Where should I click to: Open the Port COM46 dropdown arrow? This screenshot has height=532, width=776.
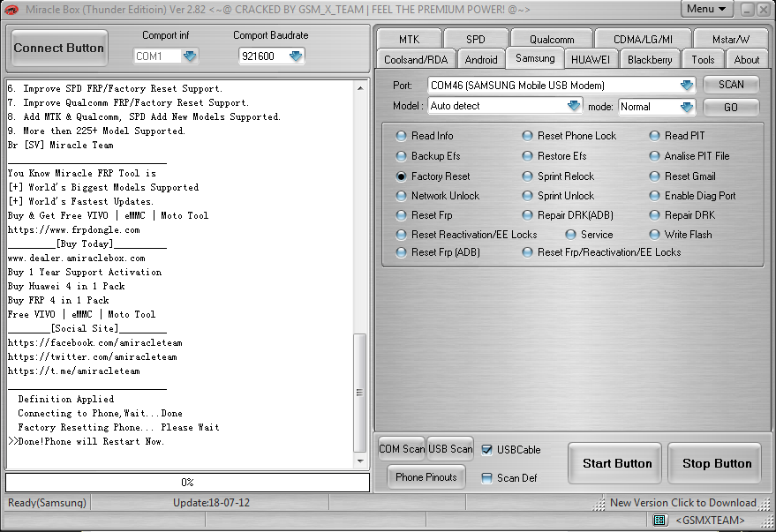click(687, 85)
